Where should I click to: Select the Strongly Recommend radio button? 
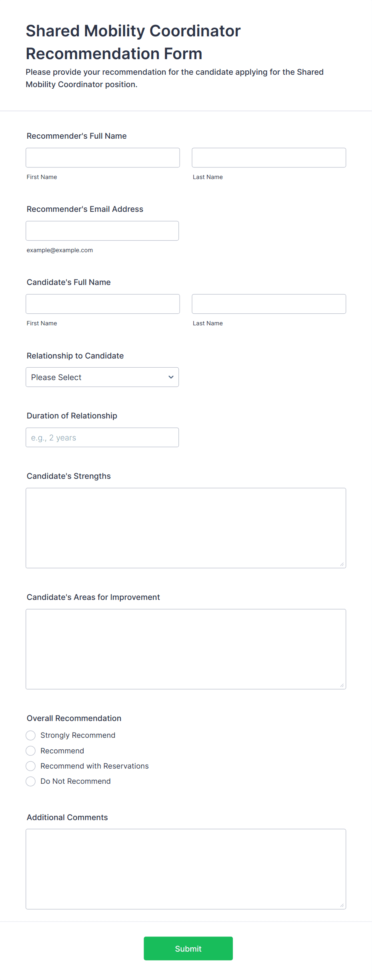click(x=30, y=735)
